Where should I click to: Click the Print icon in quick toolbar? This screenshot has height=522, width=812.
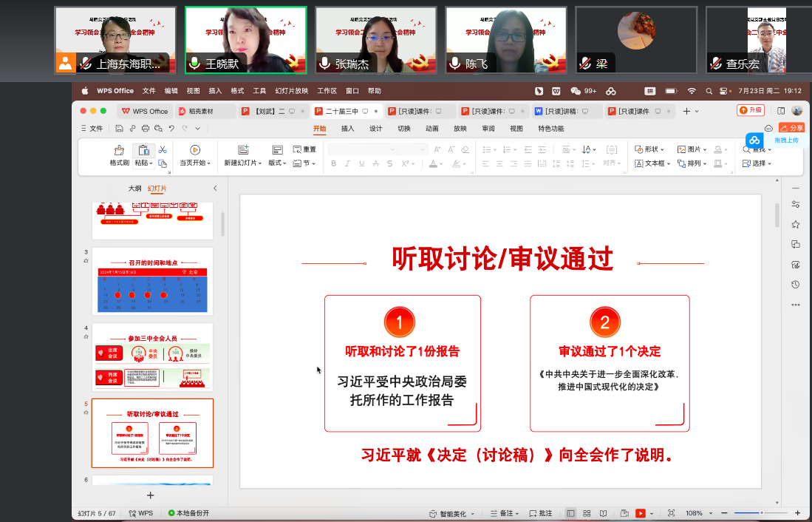[x=143, y=129]
